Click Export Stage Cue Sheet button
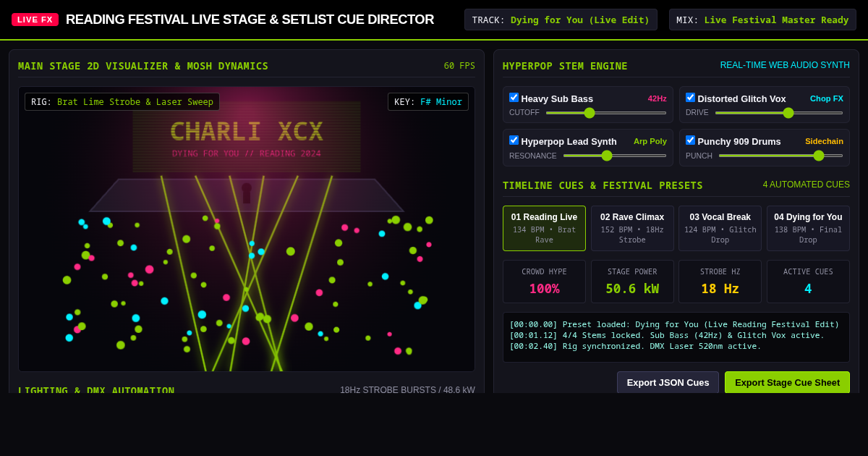Viewport: 868px width, 456px height. (787, 382)
